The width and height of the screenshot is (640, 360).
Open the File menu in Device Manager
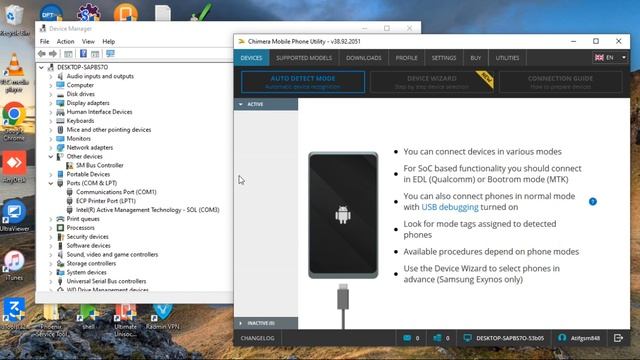point(44,42)
